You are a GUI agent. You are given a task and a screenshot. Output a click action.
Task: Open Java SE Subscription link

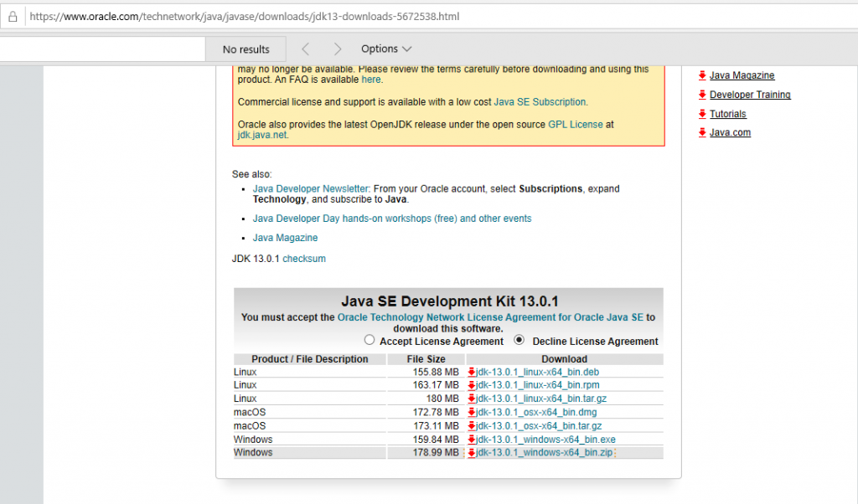click(540, 101)
